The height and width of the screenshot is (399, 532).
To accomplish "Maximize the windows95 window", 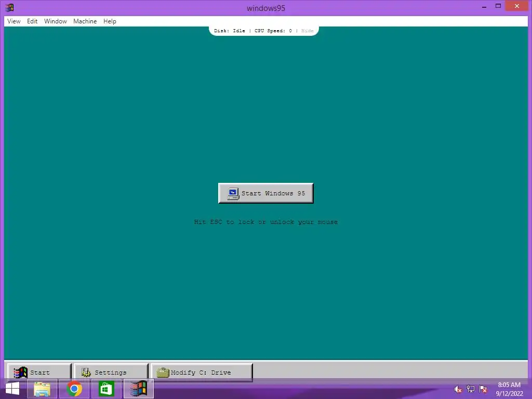I will (x=498, y=6).
